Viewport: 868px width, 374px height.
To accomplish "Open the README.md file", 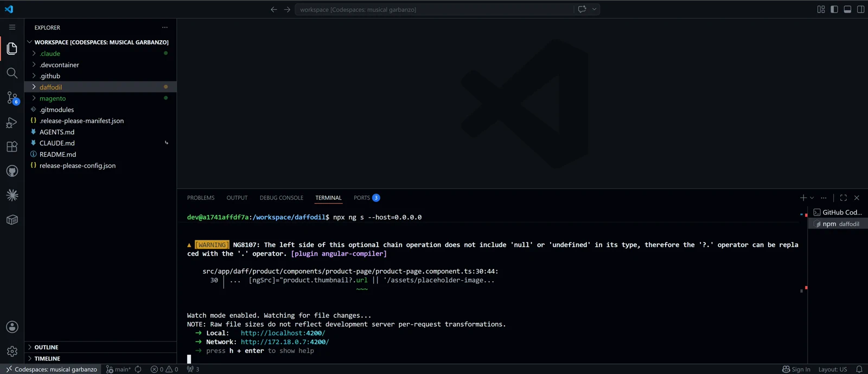I will (x=100, y=154).
